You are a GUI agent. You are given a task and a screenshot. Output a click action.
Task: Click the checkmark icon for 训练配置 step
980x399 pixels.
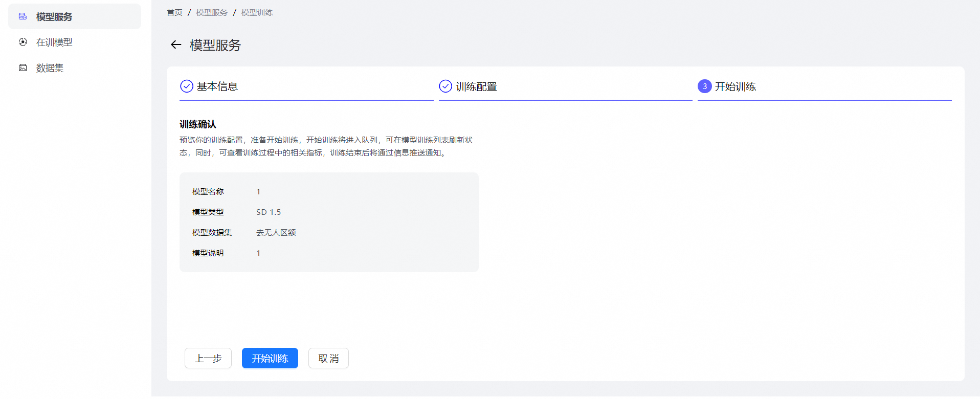446,86
